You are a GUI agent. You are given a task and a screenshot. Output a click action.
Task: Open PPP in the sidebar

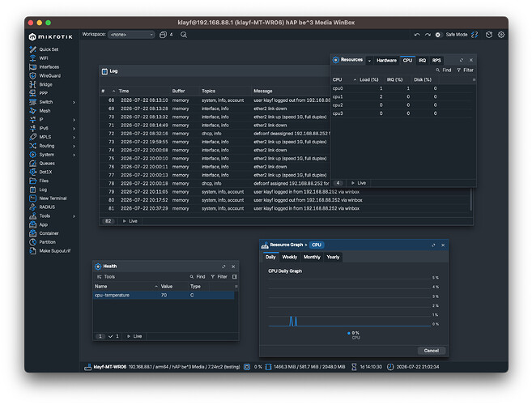[43, 93]
